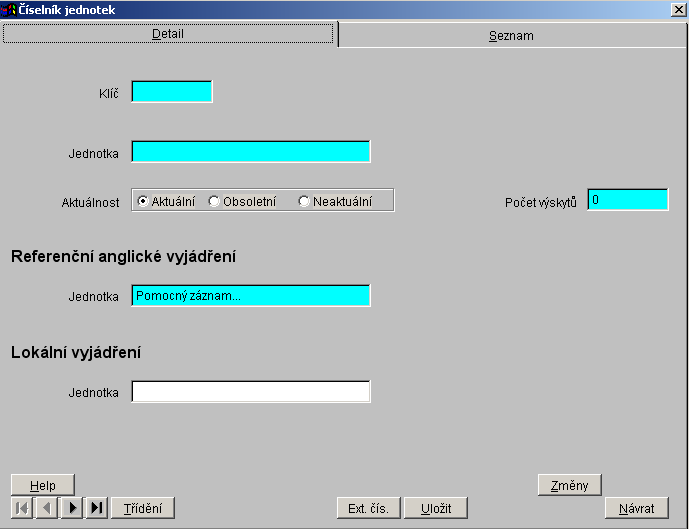Viewport: 689px width, 529px height.
Task: Click the application icon in title bar
Action: pyautogui.click(x=9, y=9)
